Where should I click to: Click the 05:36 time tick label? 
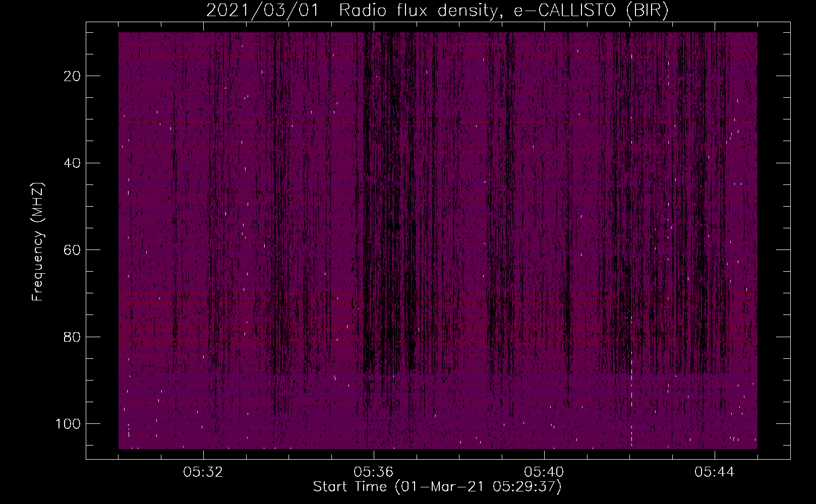click(374, 472)
